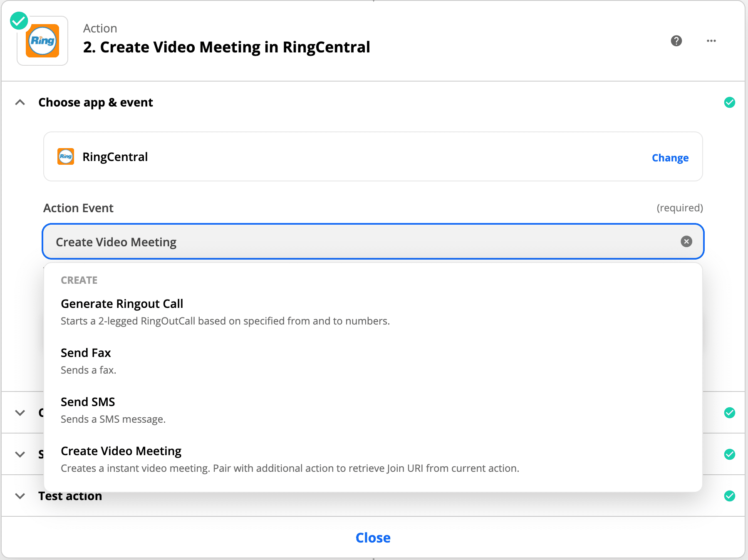Click green checkmark beside Test action

pos(729,496)
